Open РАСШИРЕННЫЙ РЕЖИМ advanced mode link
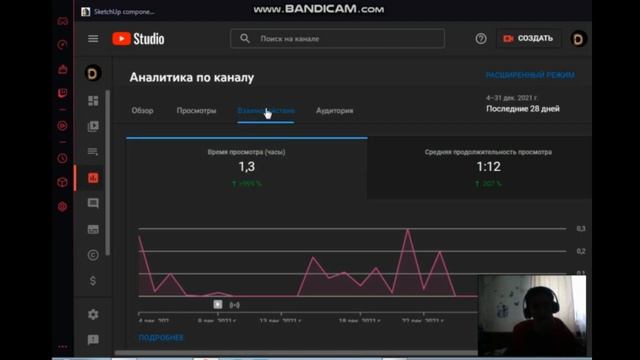 (530, 75)
